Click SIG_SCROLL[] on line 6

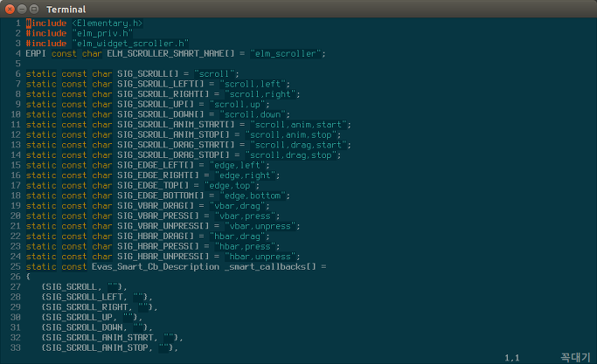[148, 74]
